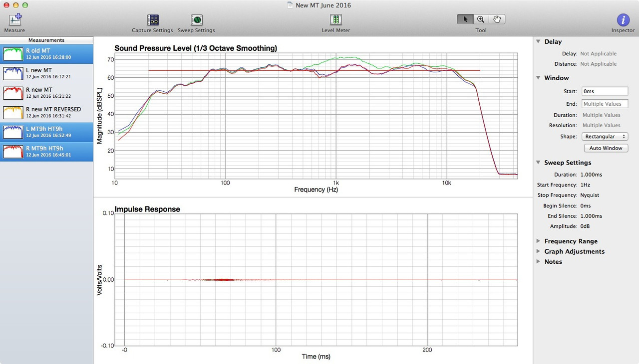Select the arrow pointer tool

pyautogui.click(x=465, y=19)
